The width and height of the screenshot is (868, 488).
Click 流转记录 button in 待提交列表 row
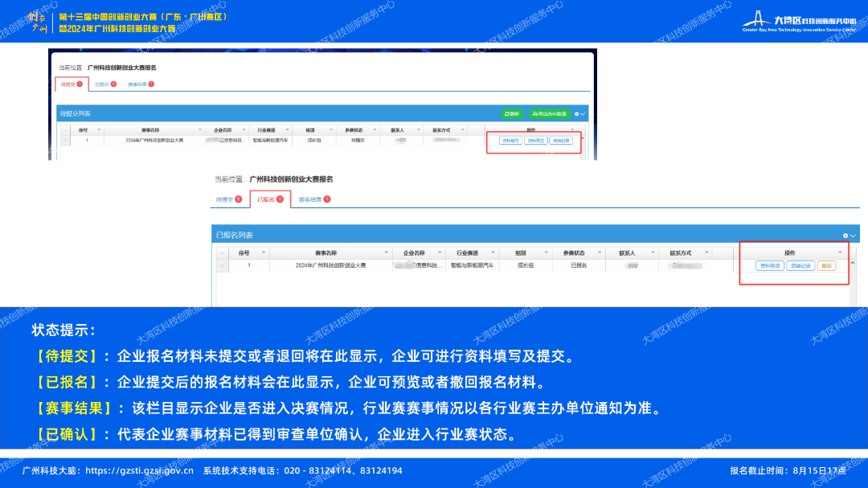click(x=561, y=141)
